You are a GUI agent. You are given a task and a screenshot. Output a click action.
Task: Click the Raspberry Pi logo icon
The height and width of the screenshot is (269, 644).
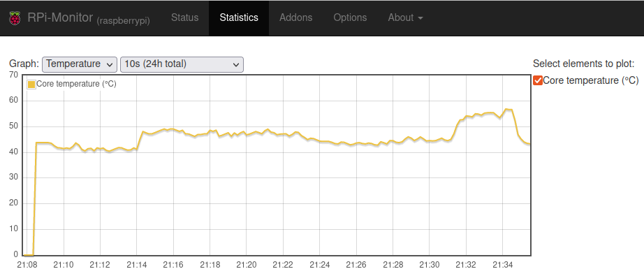point(15,18)
